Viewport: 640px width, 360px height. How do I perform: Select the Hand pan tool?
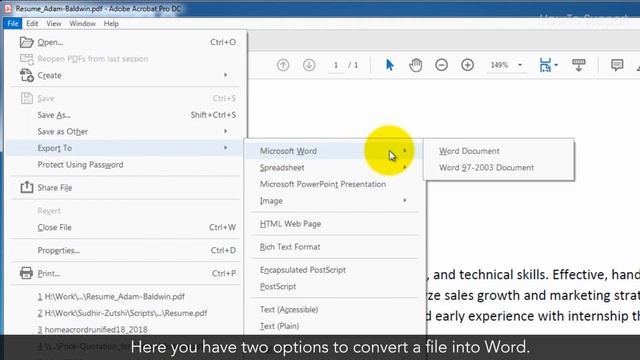click(416, 65)
